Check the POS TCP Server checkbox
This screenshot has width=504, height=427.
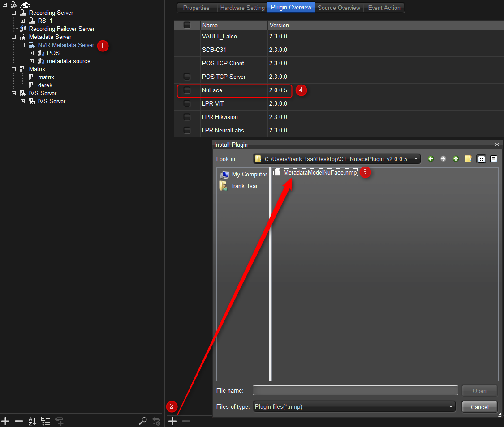point(187,77)
